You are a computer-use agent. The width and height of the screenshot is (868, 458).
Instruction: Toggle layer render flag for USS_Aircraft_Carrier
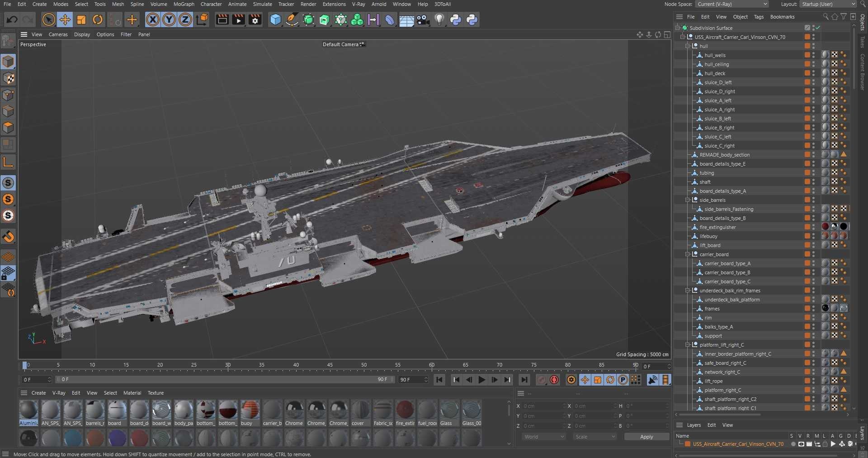[809, 444]
